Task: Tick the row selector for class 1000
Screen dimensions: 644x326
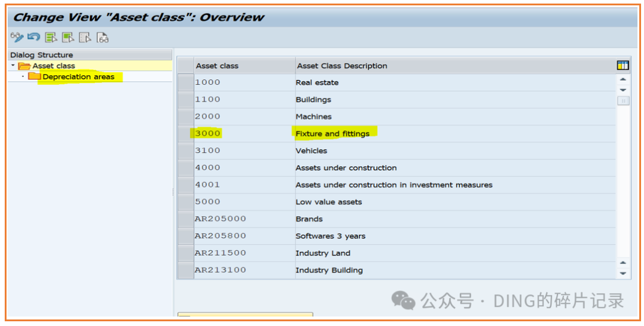Action: pyautogui.click(x=185, y=82)
